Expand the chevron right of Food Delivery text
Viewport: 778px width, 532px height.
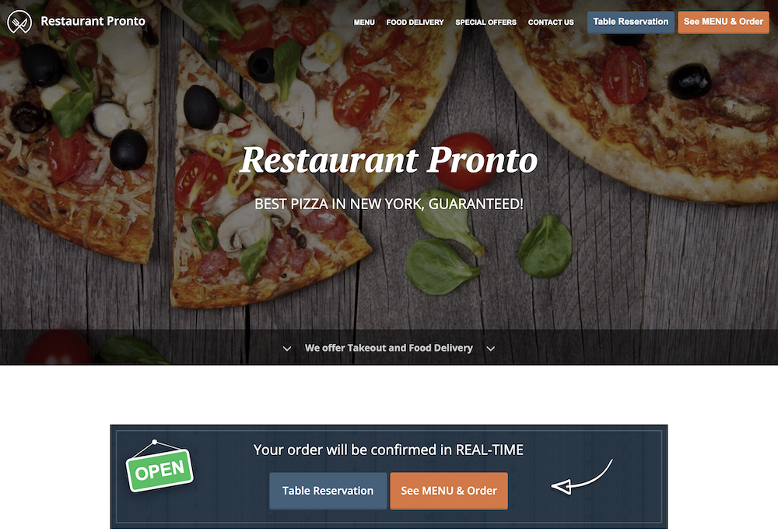click(490, 348)
